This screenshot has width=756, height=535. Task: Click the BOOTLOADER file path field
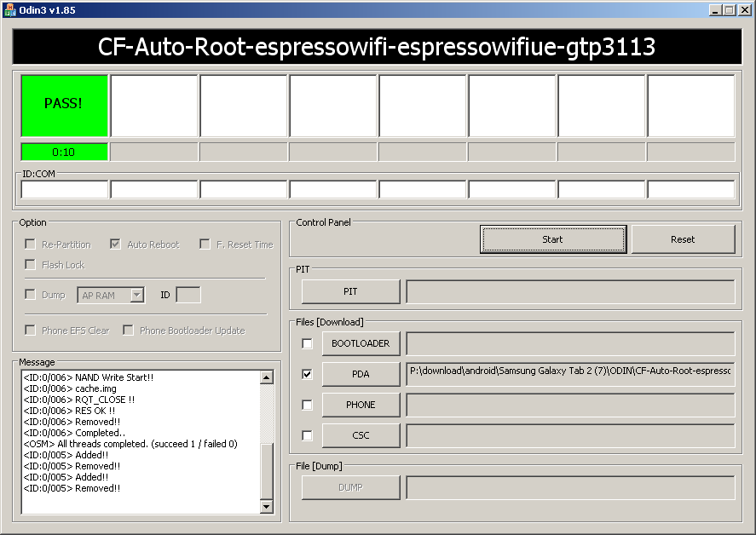tap(570, 343)
